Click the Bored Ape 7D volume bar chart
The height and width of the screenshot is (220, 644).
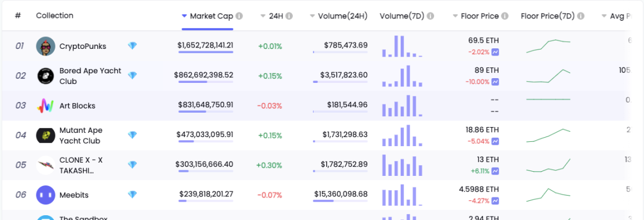click(x=402, y=76)
